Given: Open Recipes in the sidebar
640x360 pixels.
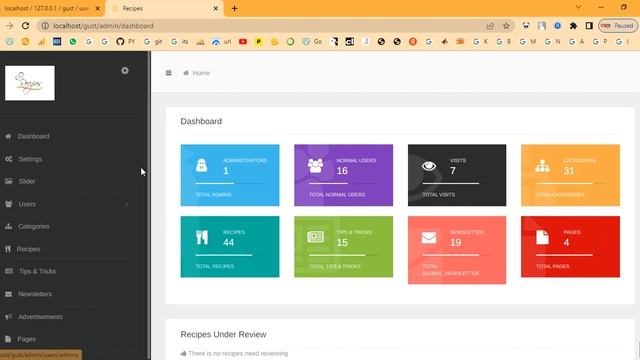Looking at the screenshot, I should [x=29, y=249].
